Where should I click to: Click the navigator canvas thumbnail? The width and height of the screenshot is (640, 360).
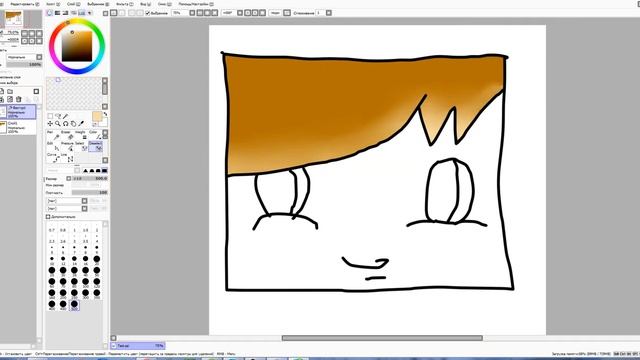[x=13, y=18]
